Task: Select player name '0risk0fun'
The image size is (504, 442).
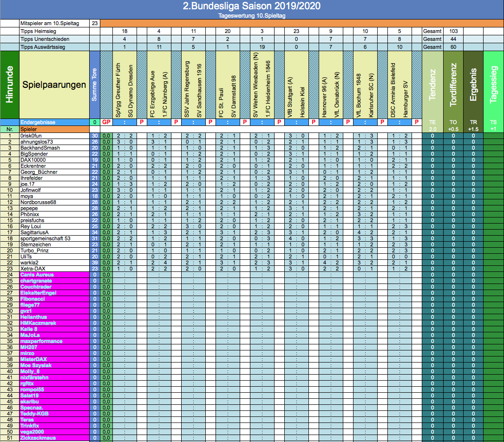Action: 31,136
